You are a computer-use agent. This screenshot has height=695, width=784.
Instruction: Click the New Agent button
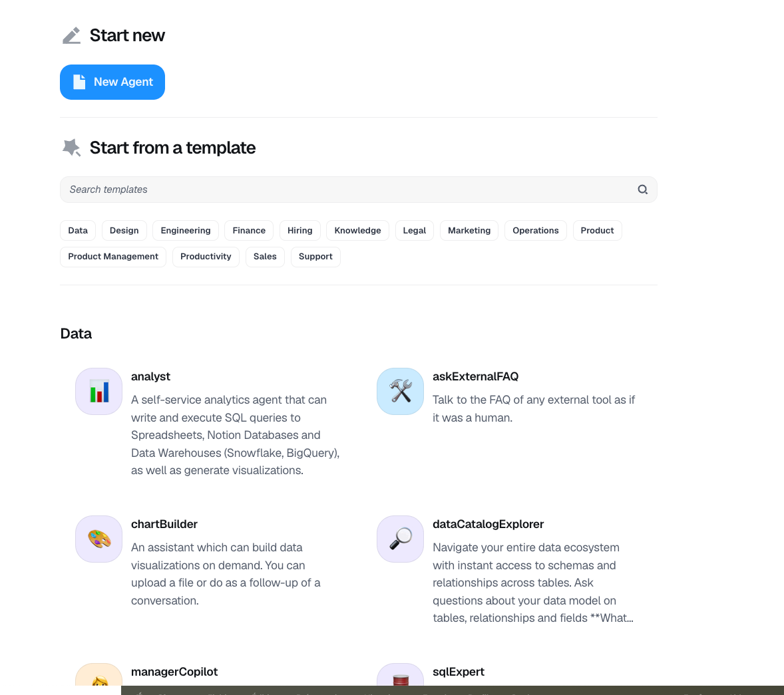coord(112,82)
